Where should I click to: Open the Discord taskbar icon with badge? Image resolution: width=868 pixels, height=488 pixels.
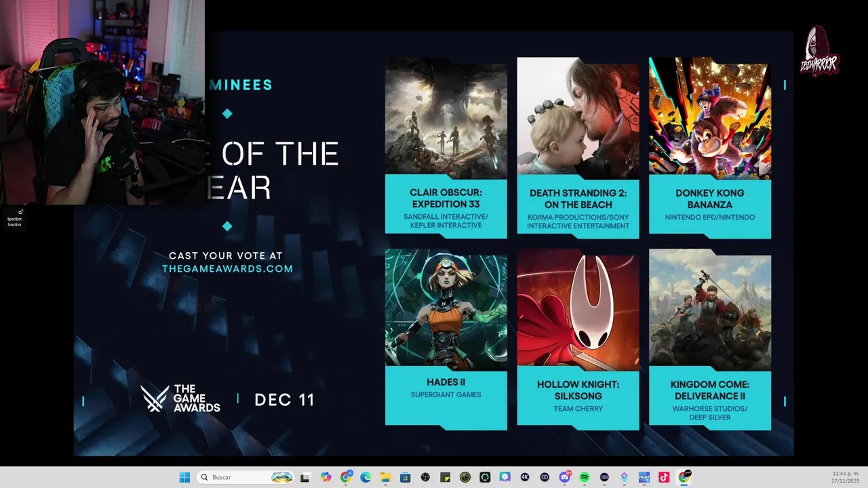click(565, 477)
